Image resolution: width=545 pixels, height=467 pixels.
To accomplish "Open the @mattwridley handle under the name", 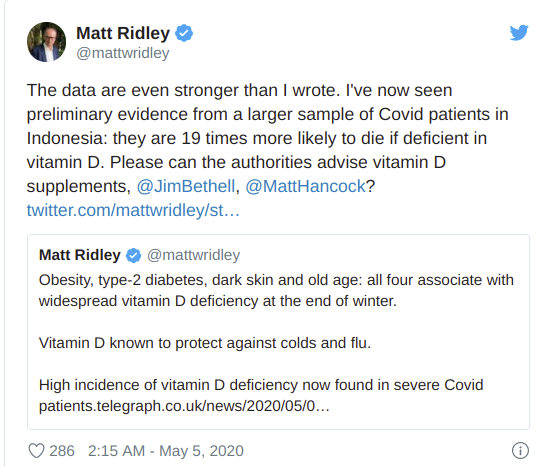I will (123, 53).
